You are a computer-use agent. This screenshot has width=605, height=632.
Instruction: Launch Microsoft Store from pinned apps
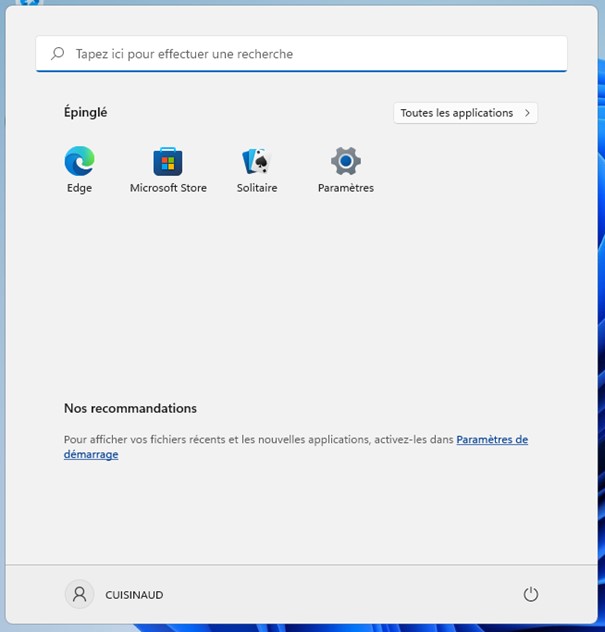pos(168,161)
